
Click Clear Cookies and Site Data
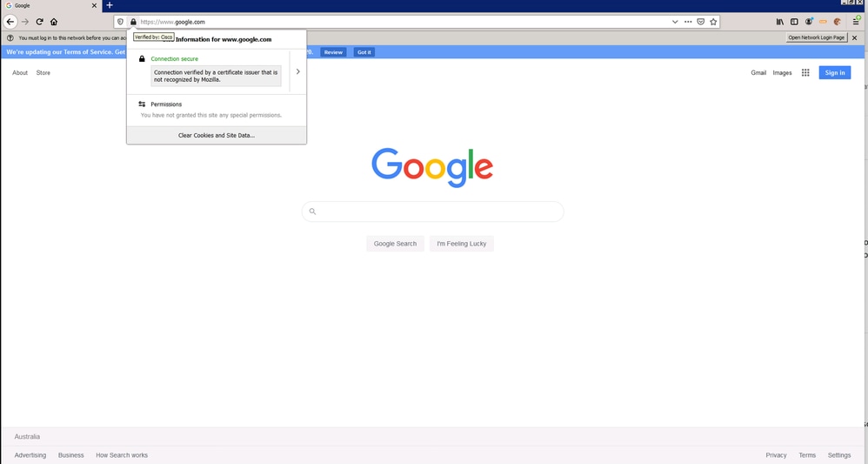[x=217, y=135]
